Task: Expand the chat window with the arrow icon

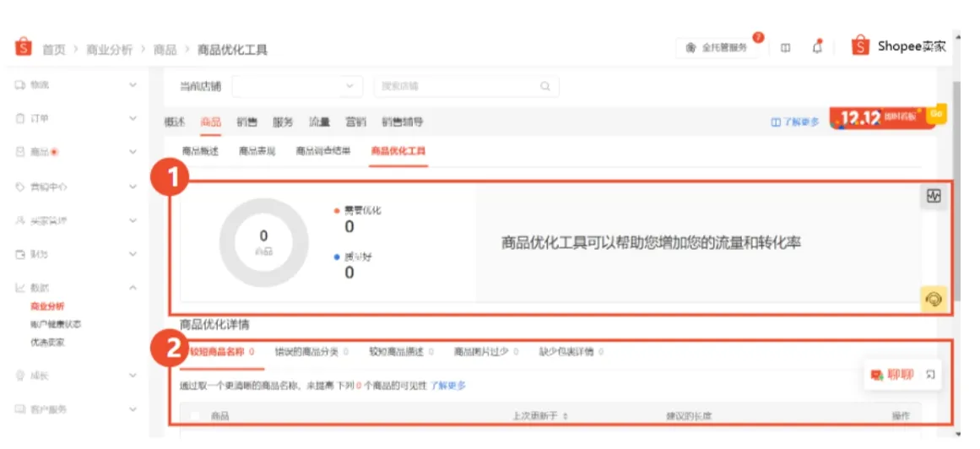Action: (930, 375)
